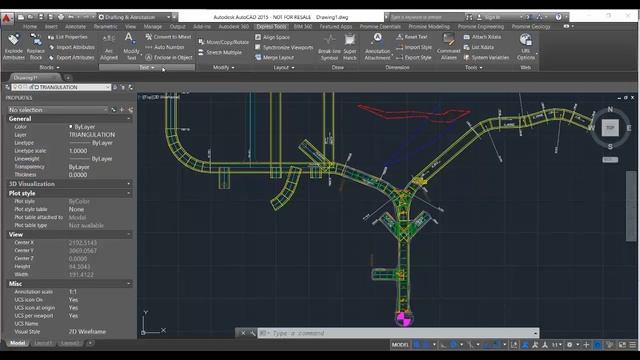
Task: Click the TOP face of the ViewCube
Action: point(610,128)
